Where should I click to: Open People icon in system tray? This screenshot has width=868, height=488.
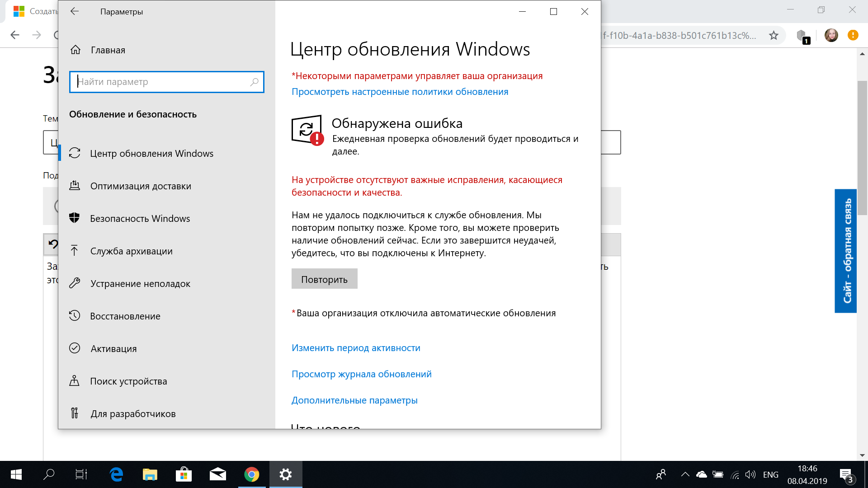661,474
